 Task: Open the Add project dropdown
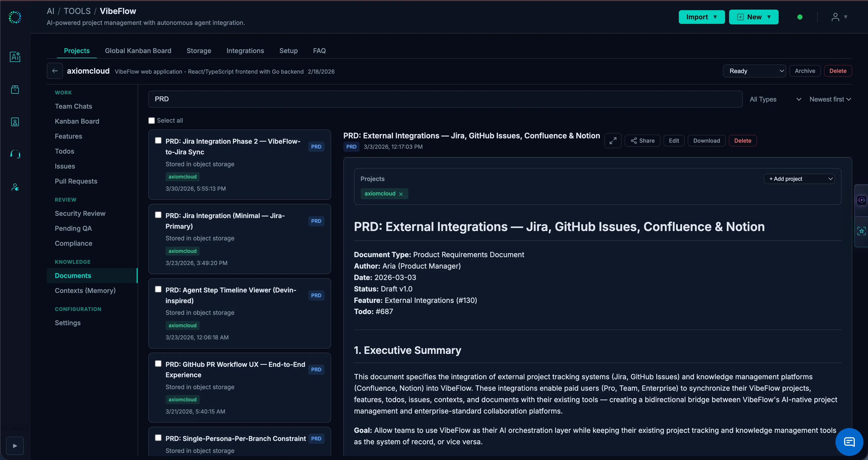(799, 179)
